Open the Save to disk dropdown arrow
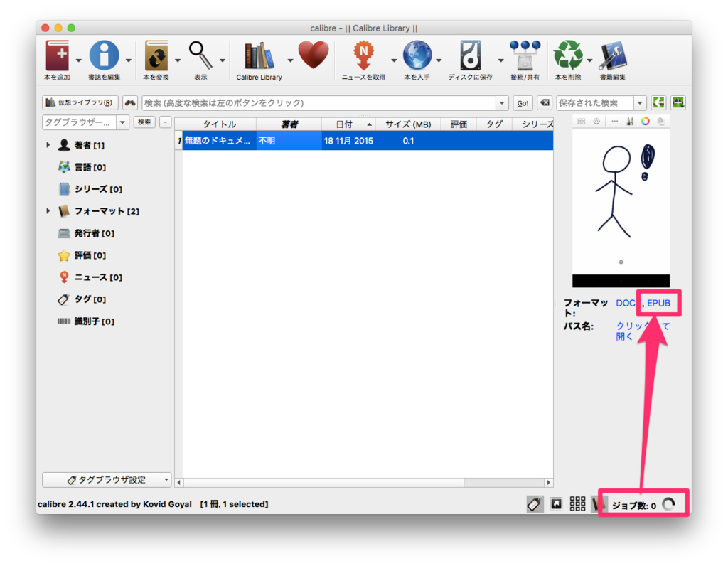728x566 pixels. click(500, 60)
